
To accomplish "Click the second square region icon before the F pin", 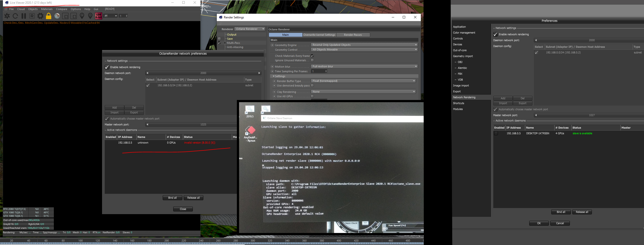I will coord(74,16).
